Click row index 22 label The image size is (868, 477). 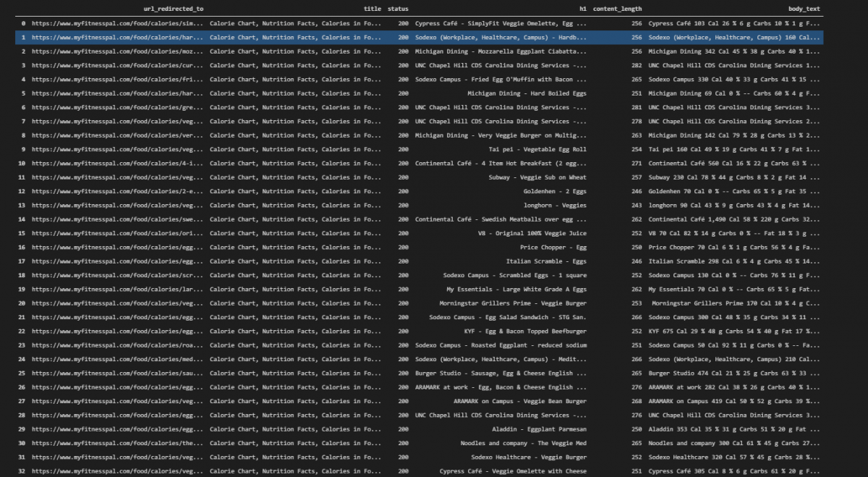22,331
